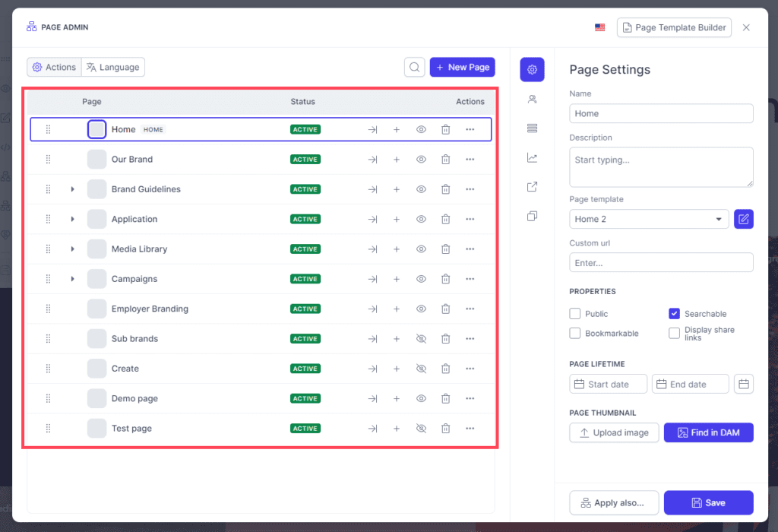The image size is (778, 532).
Task: Open the Page template dropdown
Action: click(x=649, y=219)
